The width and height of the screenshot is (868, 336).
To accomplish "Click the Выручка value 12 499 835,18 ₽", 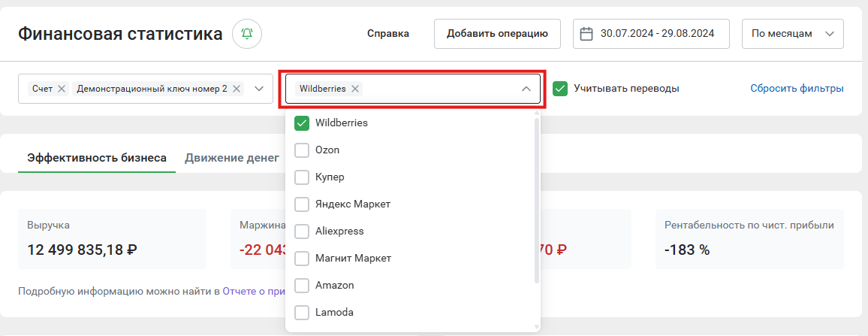I will (82, 250).
